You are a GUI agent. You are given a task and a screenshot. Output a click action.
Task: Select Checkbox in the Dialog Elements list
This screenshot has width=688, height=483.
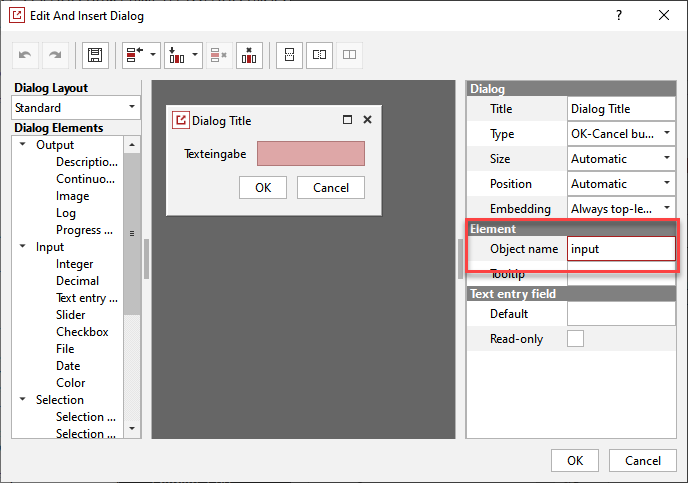(x=82, y=332)
